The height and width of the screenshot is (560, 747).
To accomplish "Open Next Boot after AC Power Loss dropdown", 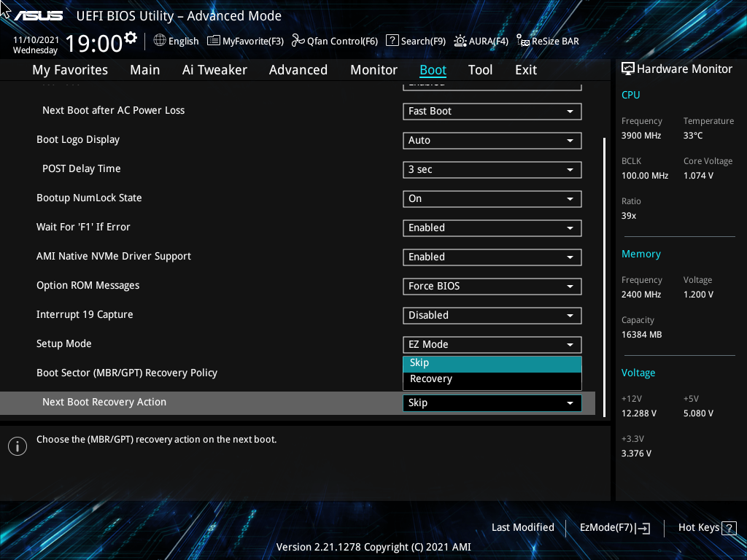I will [492, 112].
